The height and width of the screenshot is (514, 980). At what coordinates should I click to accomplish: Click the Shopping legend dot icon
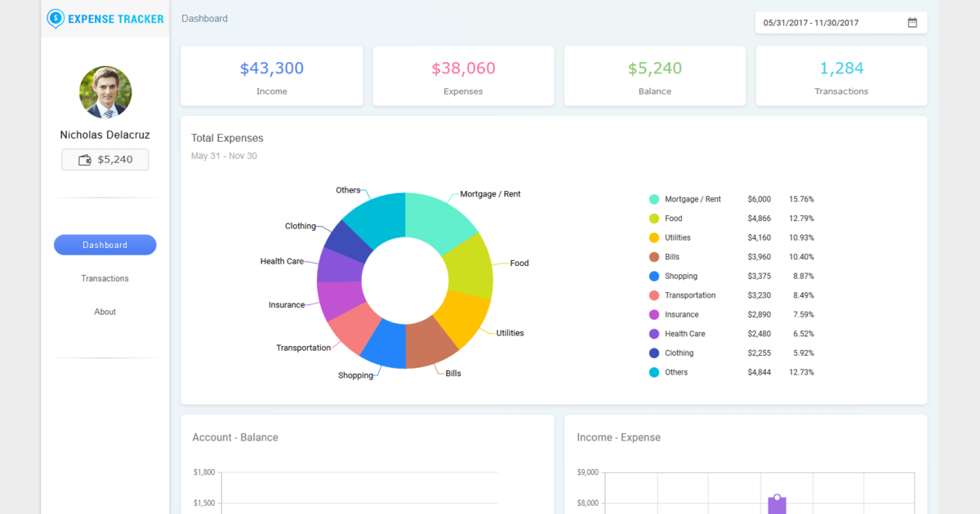click(654, 277)
